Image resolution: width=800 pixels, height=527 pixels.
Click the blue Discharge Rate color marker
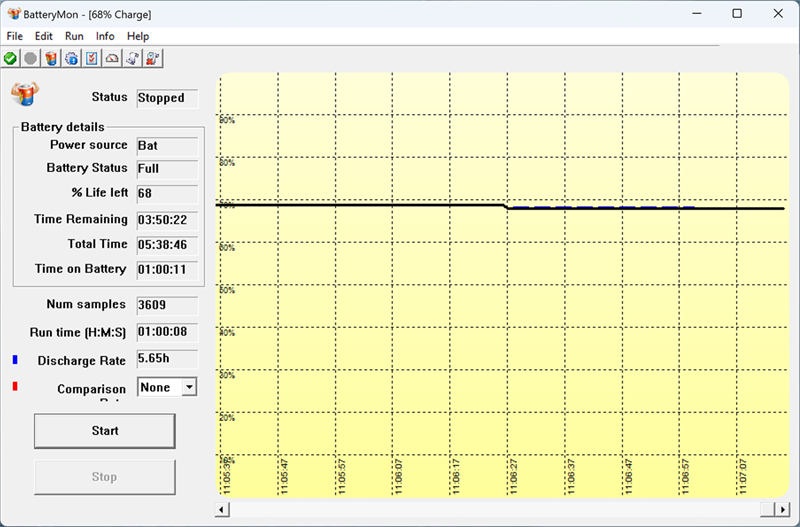click(15, 360)
